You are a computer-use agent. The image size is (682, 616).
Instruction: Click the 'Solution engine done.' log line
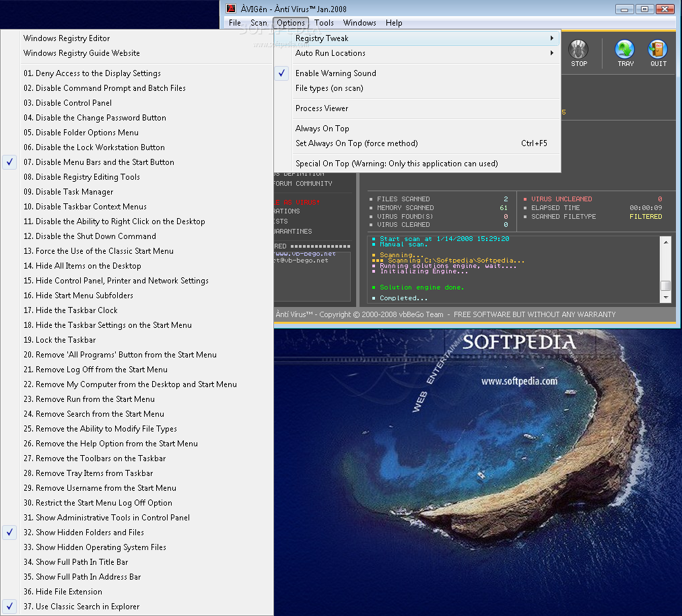(x=421, y=287)
